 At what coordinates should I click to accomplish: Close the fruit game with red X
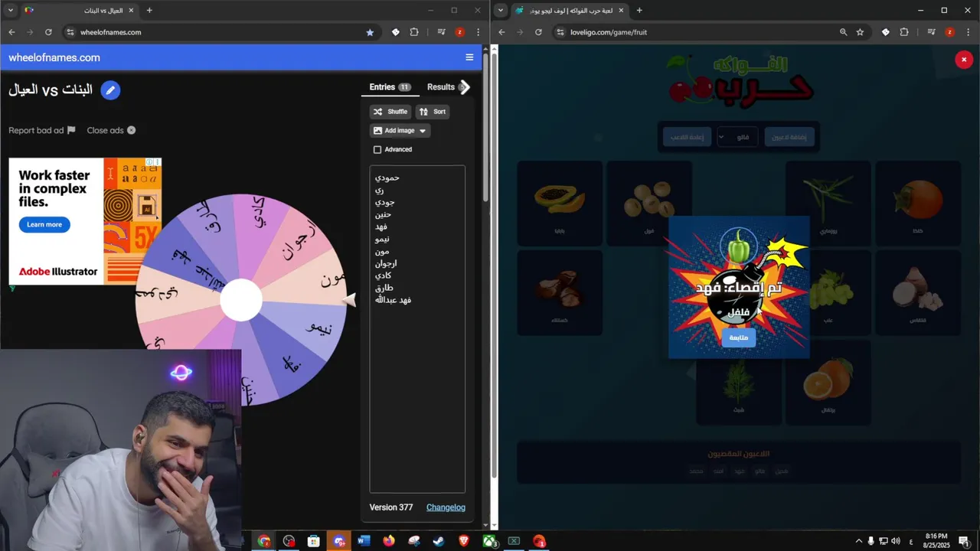click(964, 60)
